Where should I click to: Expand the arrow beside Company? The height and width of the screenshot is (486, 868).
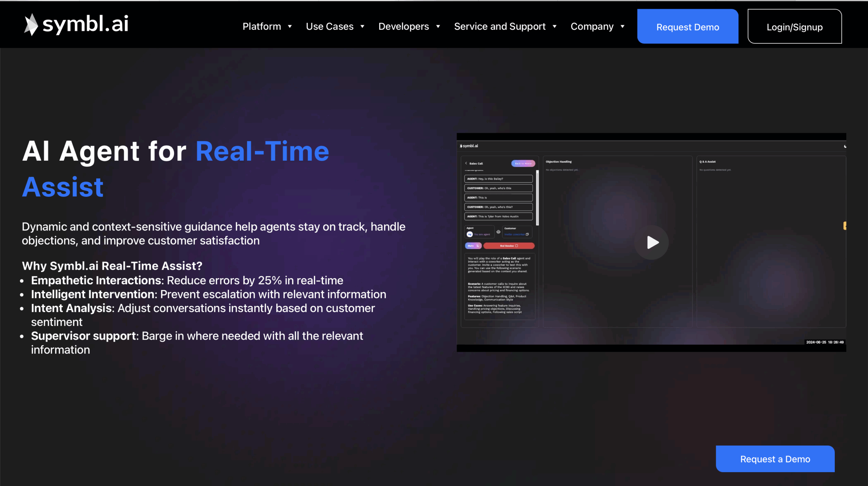click(623, 26)
